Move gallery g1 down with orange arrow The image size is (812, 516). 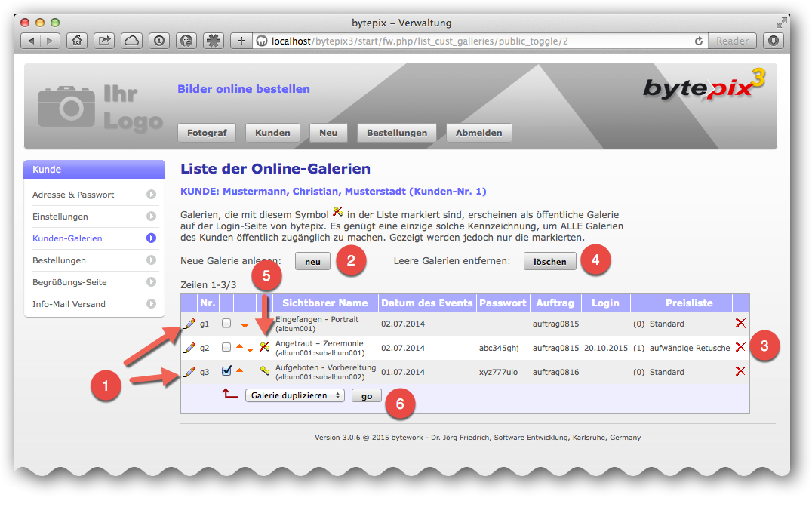[x=245, y=326]
